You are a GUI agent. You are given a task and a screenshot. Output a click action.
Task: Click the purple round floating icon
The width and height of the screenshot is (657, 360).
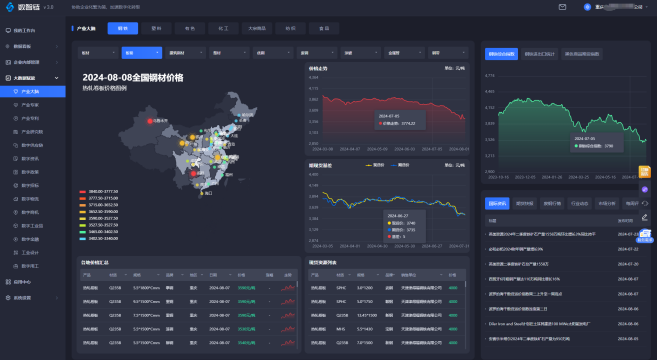click(645, 189)
